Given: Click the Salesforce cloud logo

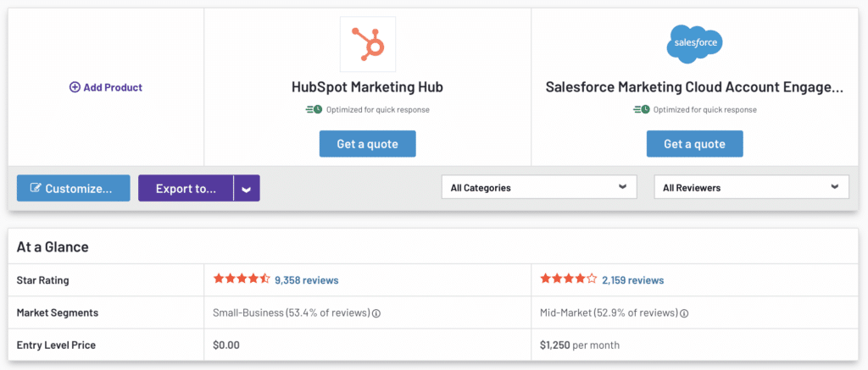Looking at the screenshot, I should coord(695,44).
